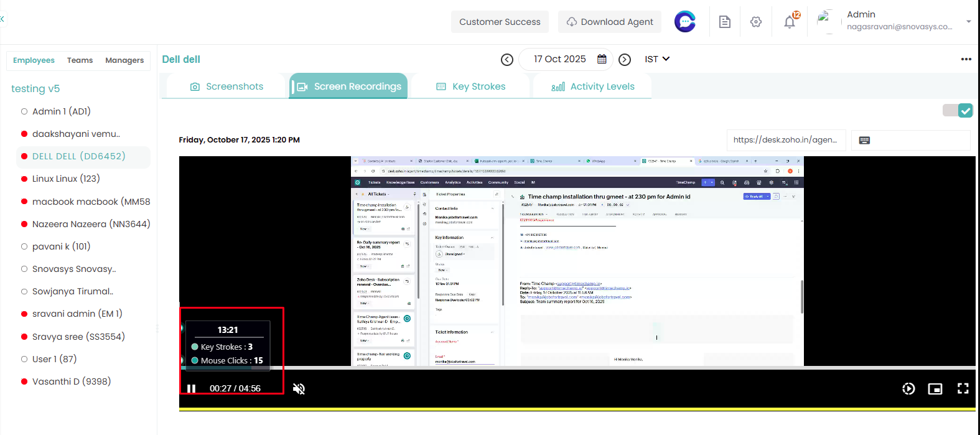Enable picture-in-picture mode
The image size is (980, 435).
[x=935, y=389]
